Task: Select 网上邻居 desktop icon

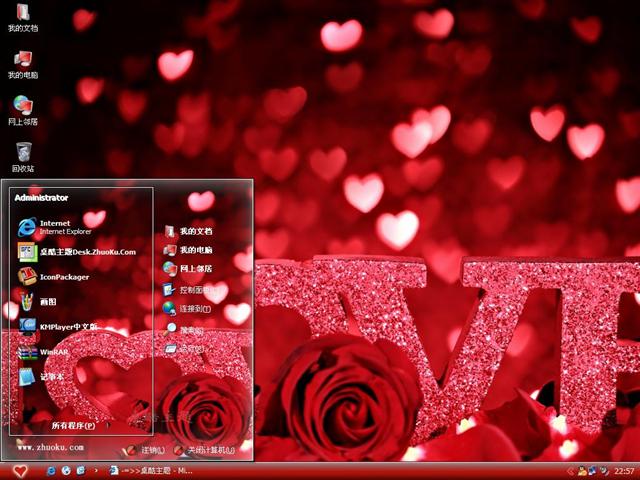Action: 23,108
